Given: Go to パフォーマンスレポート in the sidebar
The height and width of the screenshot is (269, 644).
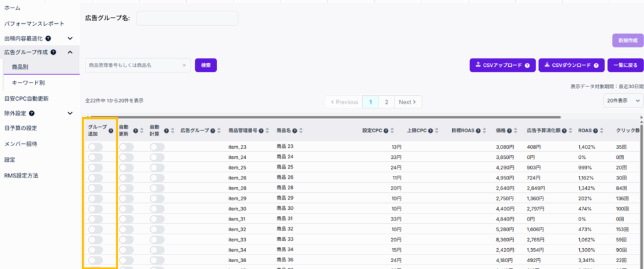Looking at the screenshot, I should click(x=34, y=23).
